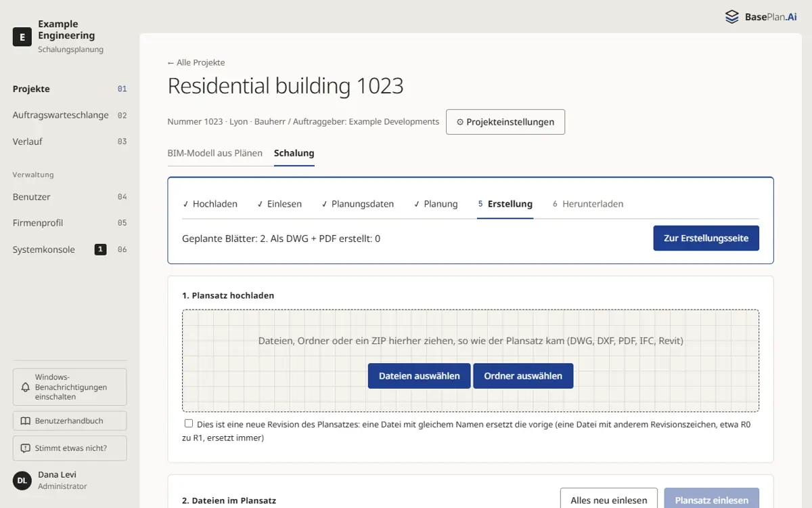Enable the new revision checkbox

189,424
